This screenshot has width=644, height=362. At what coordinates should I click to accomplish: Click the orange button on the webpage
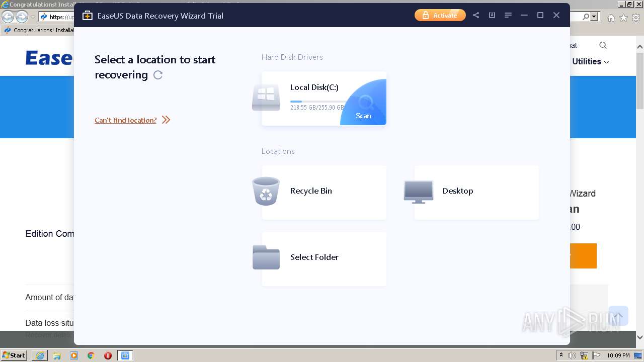[583, 256]
